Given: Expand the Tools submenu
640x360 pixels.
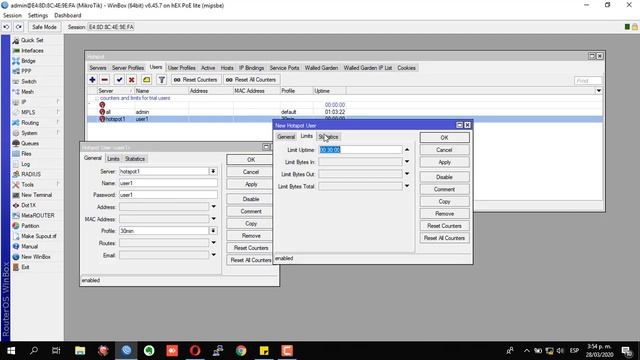Looking at the screenshot, I should click(27, 184).
